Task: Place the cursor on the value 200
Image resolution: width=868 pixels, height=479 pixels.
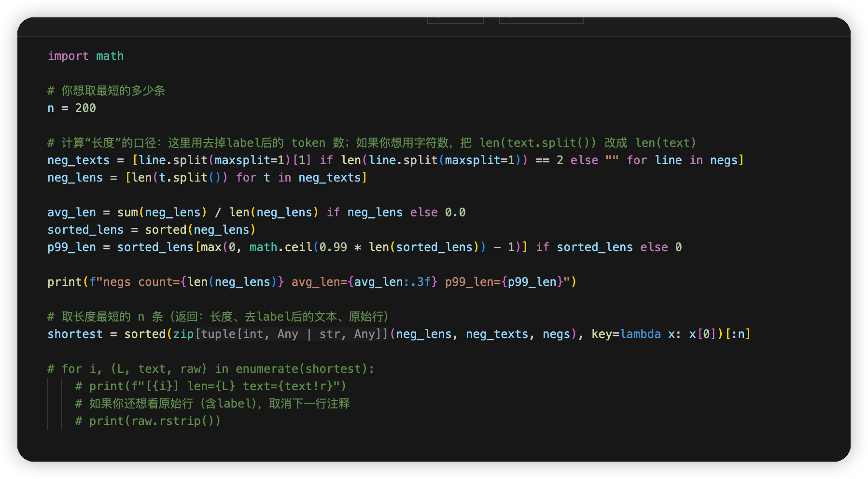Action: 85,108
